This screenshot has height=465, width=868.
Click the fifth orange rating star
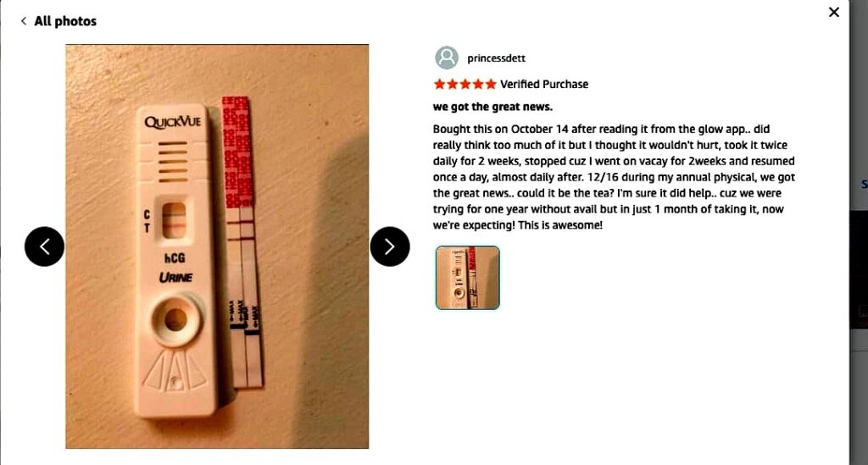click(x=490, y=84)
